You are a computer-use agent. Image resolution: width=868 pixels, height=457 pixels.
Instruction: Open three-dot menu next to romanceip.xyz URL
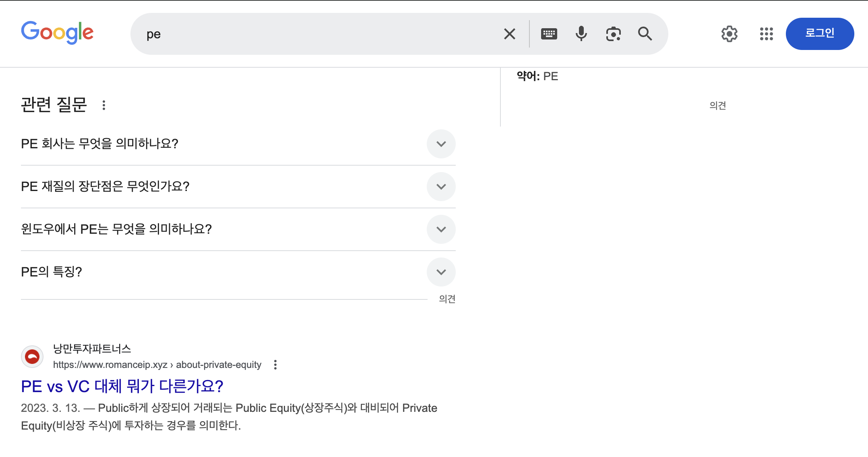pos(275,365)
